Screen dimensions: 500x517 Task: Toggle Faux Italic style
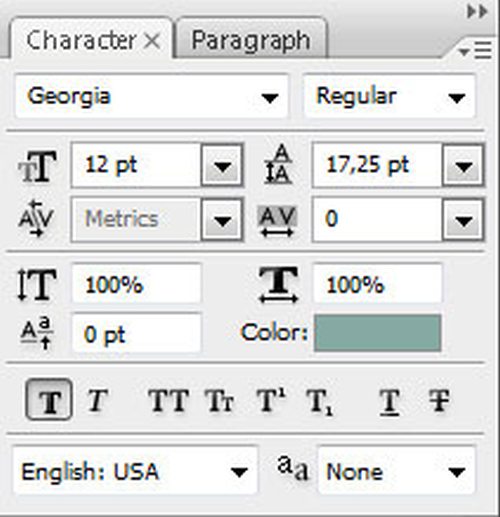(x=97, y=400)
